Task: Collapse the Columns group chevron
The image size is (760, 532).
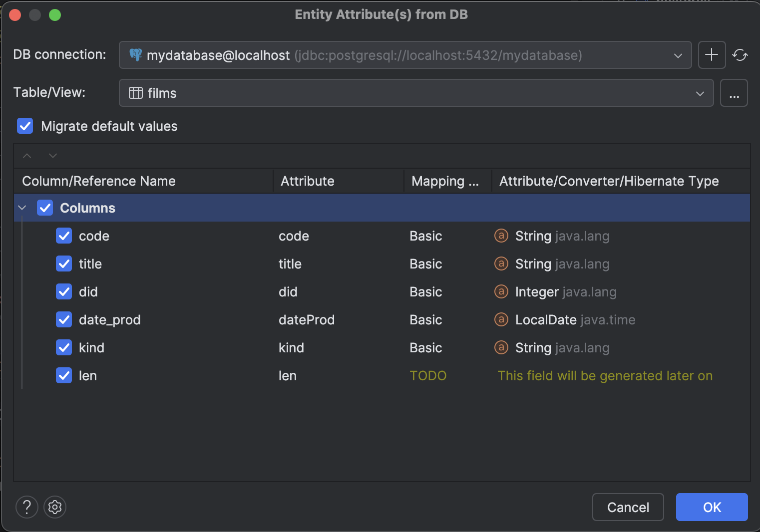Action: tap(21, 208)
